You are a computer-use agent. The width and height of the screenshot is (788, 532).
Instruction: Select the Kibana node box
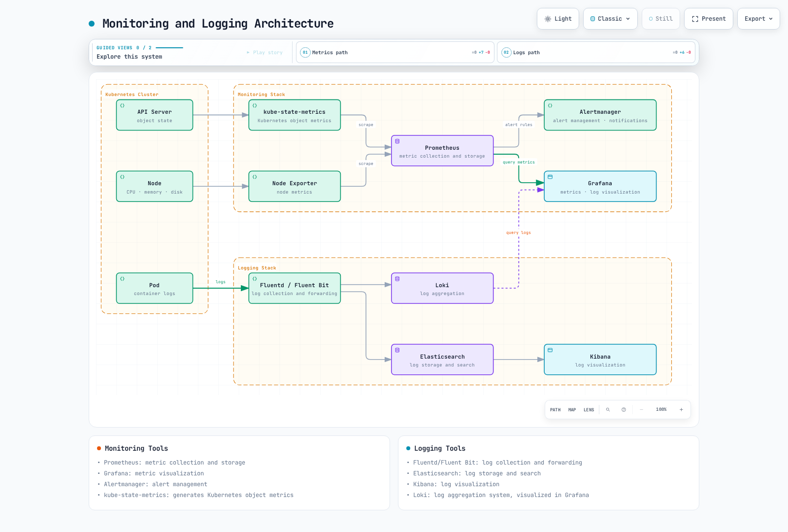point(600,360)
